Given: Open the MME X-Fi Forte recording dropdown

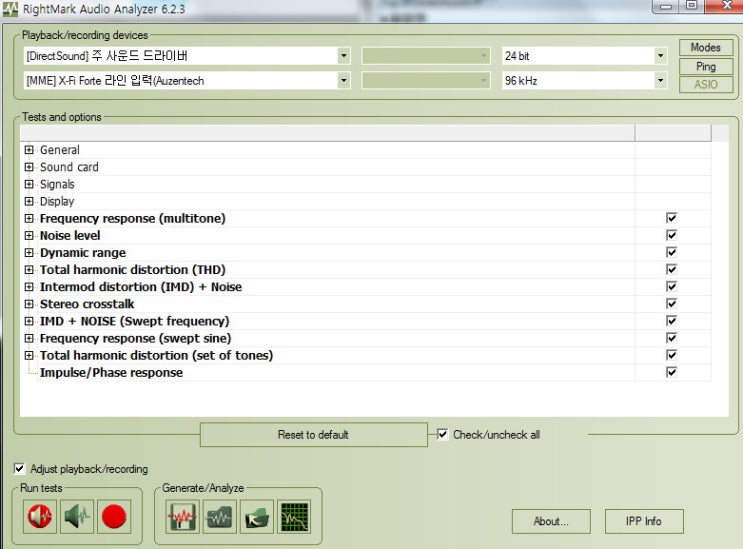Looking at the screenshot, I should point(344,81).
